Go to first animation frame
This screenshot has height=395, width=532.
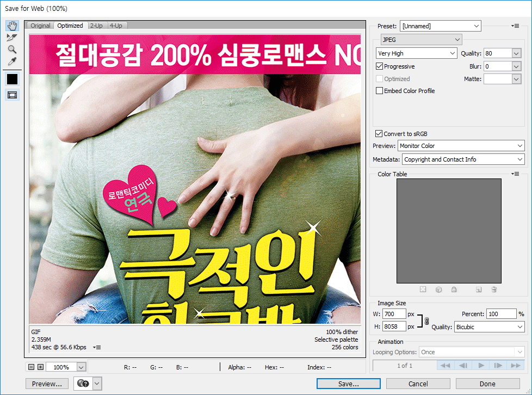pos(445,366)
